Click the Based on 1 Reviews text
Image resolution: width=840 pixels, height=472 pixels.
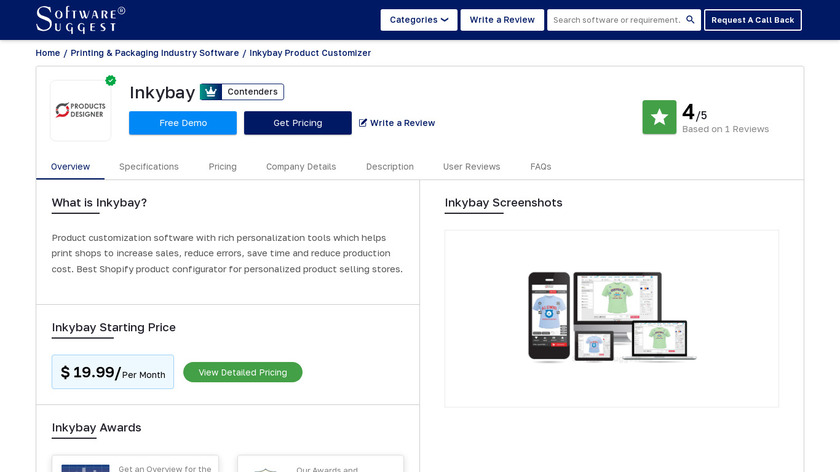point(725,129)
